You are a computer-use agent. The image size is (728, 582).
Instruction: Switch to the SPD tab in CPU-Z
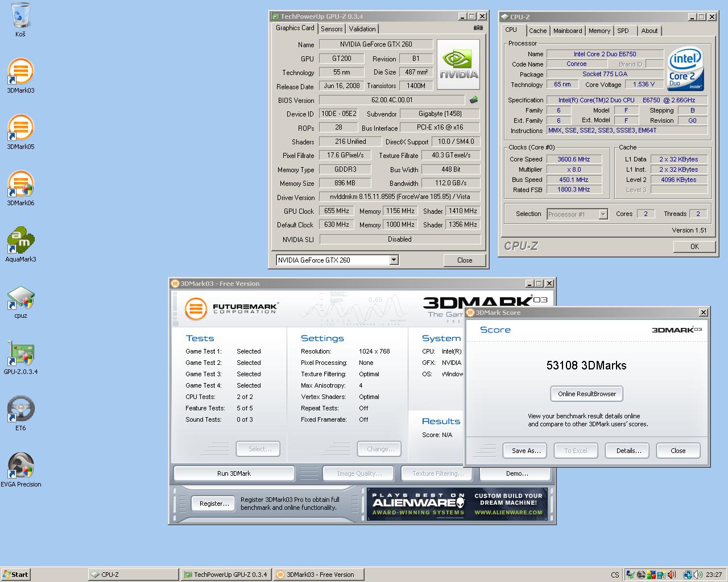tap(623, 31)
